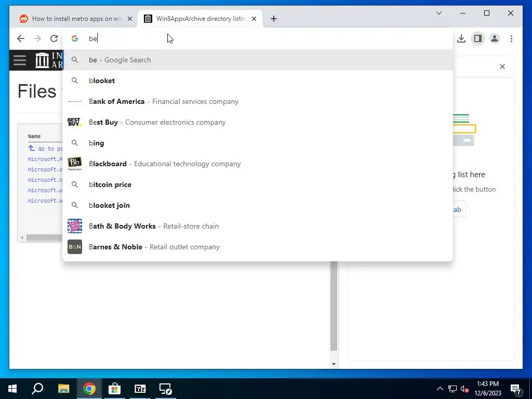
Task: Open the Chrome profile avatar
Action: (495, 38)
